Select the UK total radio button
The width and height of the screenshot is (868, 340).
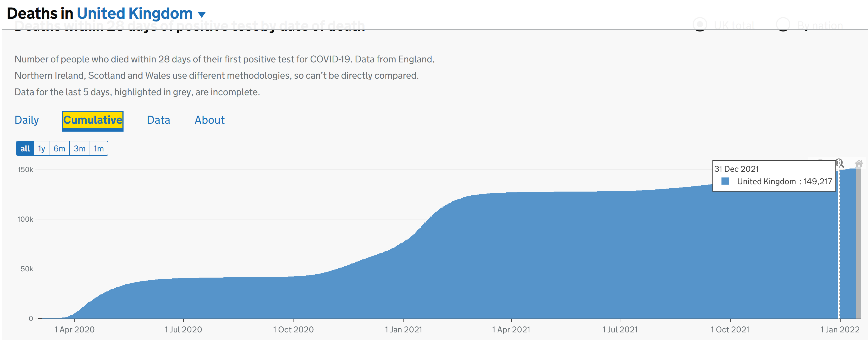(700, 25)
